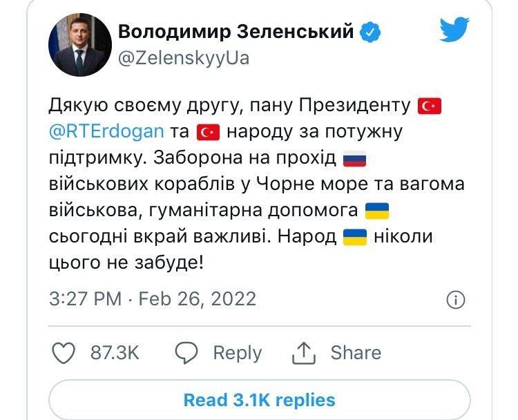Open the @RTErdogan mention link
Screen dimensions: 518x420
click(106, 131)
